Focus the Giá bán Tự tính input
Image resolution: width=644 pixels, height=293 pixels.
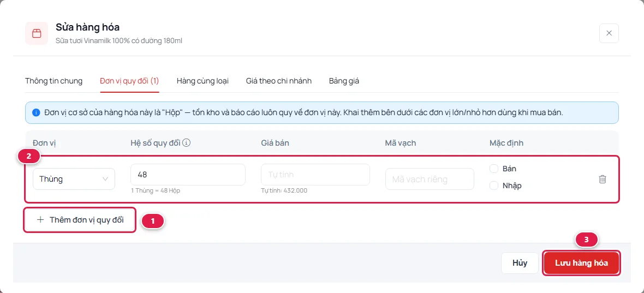pos(315,175)
